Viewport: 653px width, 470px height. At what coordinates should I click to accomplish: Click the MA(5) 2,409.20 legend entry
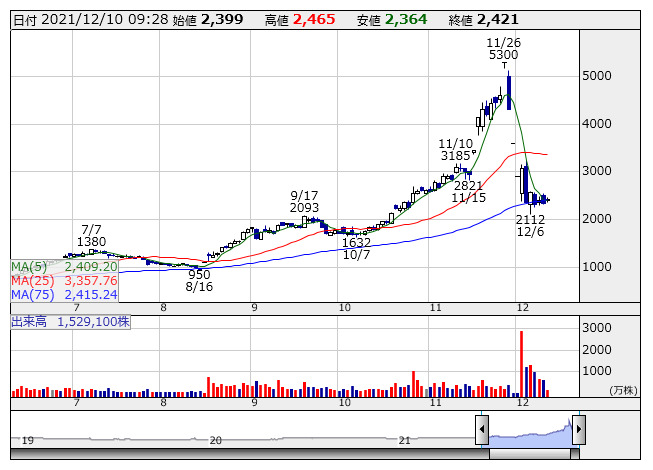click(64, 266)
